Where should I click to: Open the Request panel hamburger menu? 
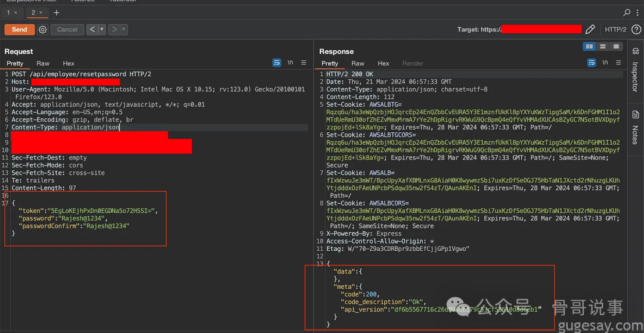(304, 63)
